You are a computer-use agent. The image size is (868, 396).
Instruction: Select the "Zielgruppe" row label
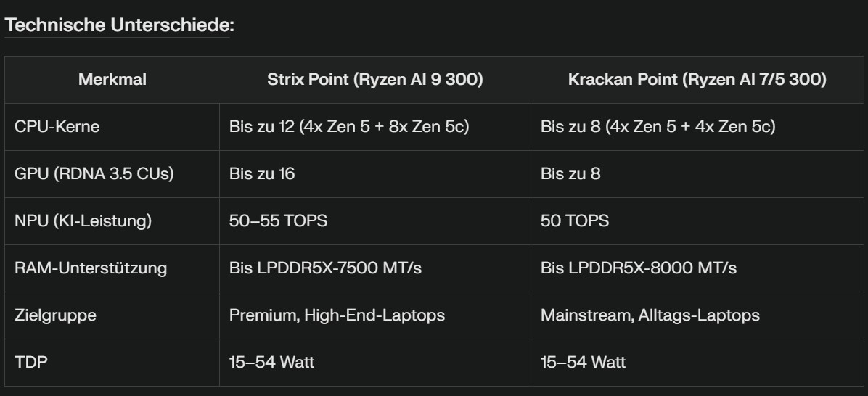click(56, 315)
